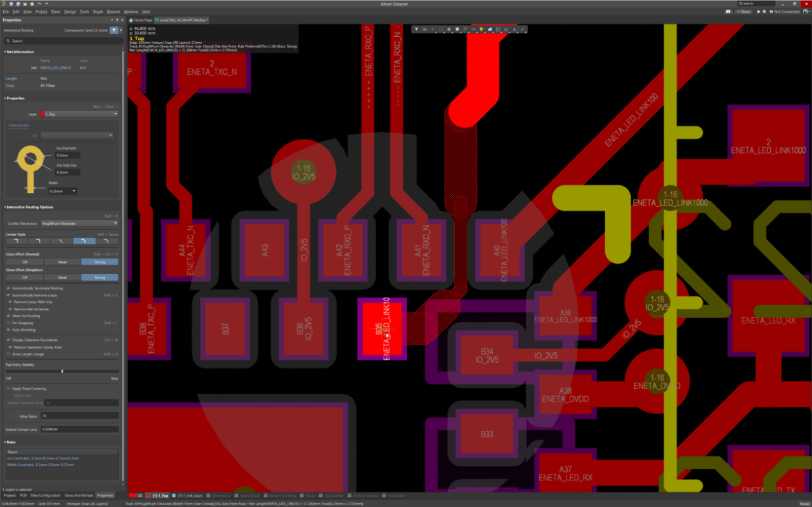The image size is (812, 507).
Task: Click the Undo arrow in the title bar
Action: point(39,4)
